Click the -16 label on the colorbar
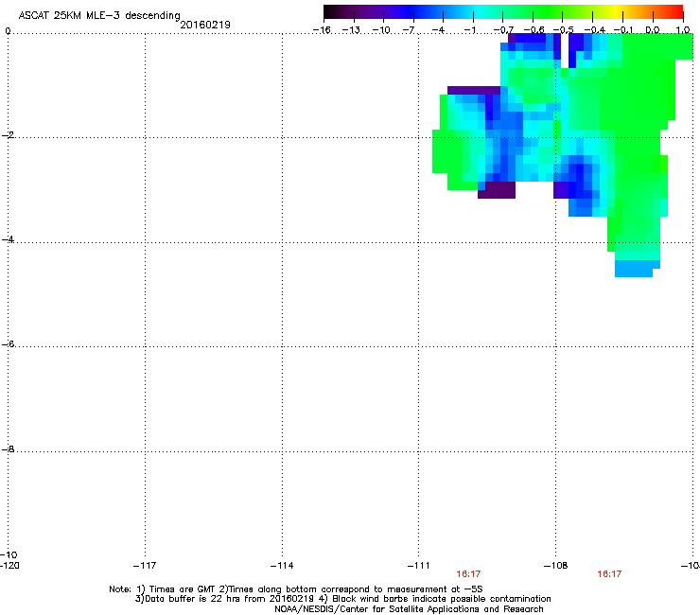Screen dimensions: 700x615 click(322, 30)
